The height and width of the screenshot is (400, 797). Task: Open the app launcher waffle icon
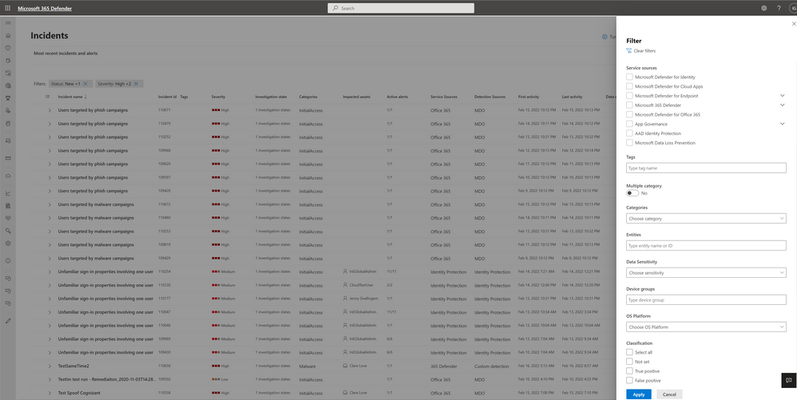[8, 8]
